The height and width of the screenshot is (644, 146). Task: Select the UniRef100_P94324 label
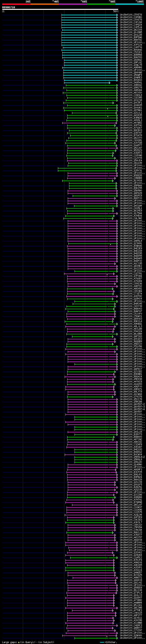coord(131,331)
